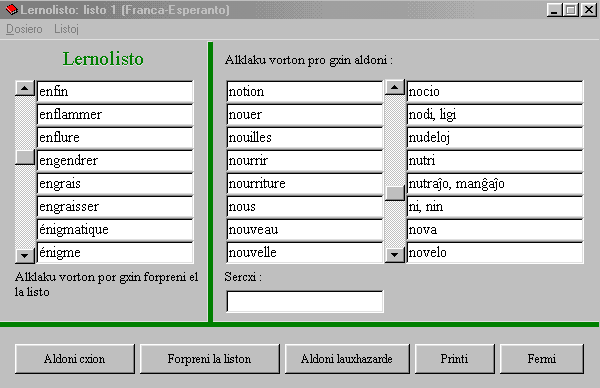Focus the Sercxi search field
Image resolution: width=600 pixels, height=388 pixels.
pos(305,302)
